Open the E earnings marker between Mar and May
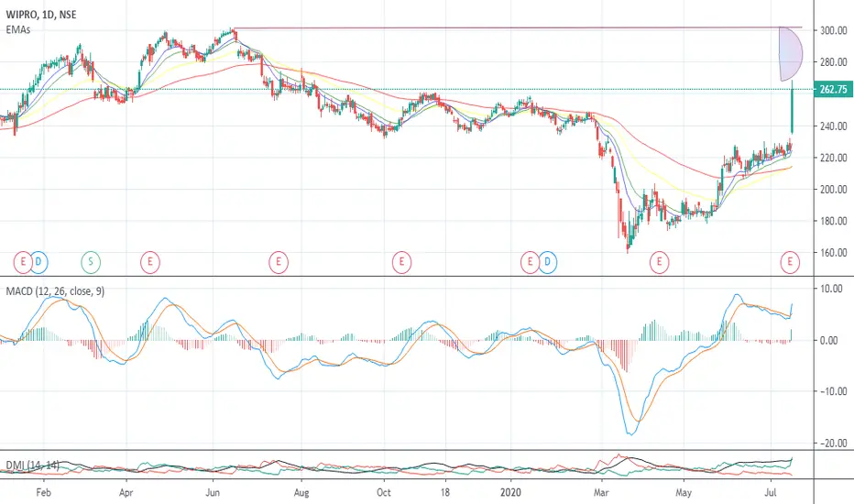The width and height of the screenshot is (854, 504). click(x=660, y=262)
